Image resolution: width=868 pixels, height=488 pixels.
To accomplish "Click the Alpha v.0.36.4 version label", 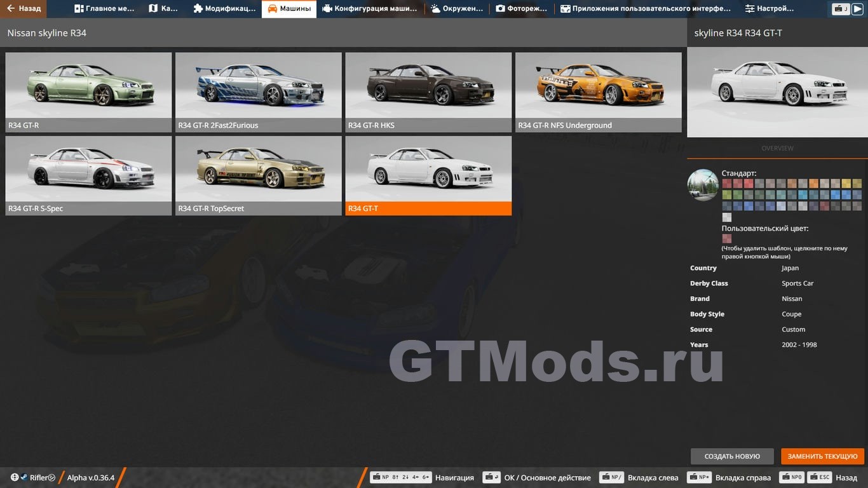I will click(x=91, y=478).
